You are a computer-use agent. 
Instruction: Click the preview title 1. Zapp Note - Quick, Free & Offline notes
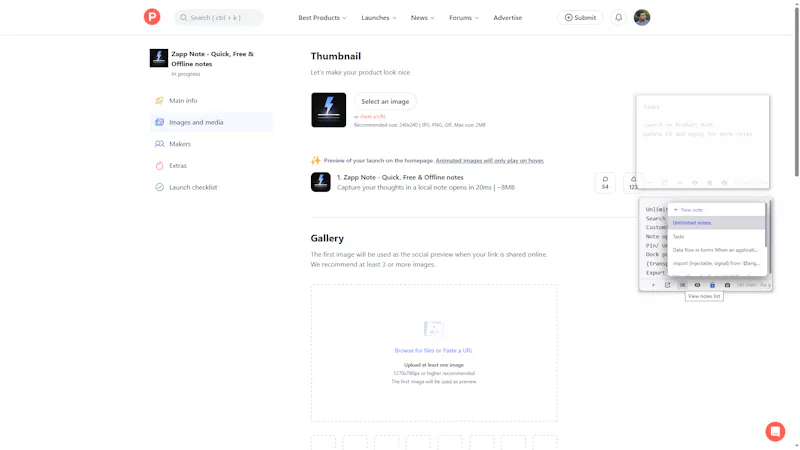(x=400, y=178)
